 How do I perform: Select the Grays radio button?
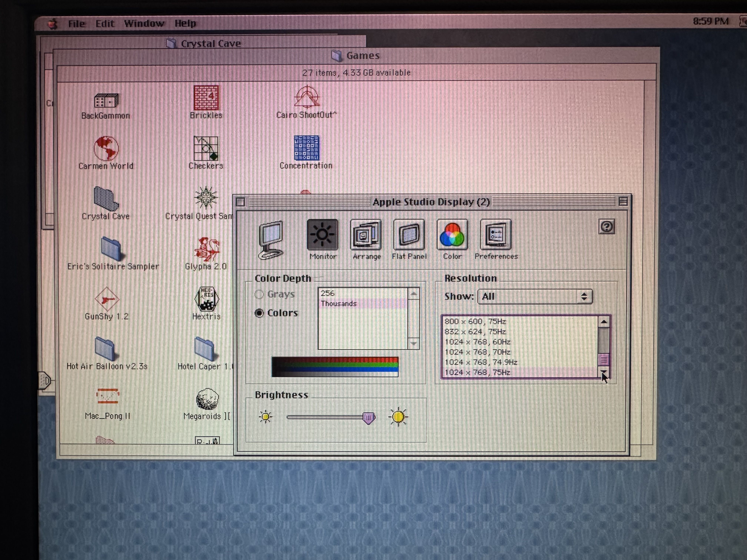coord(259,294)
